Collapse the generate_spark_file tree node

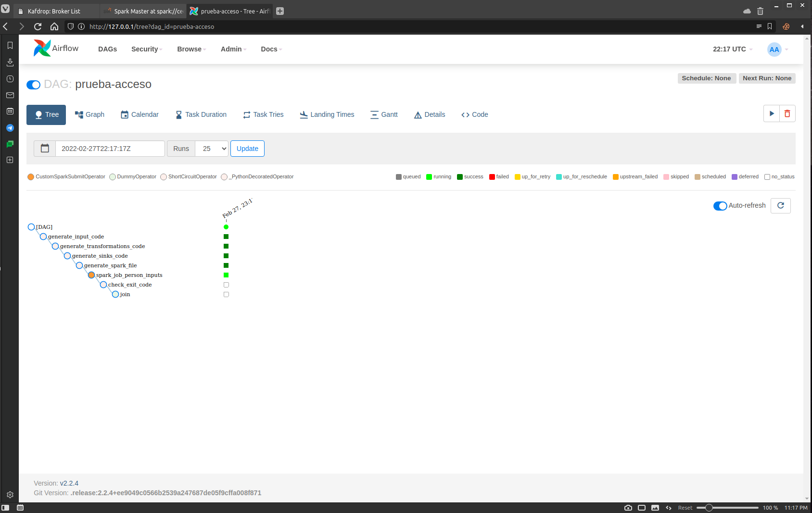79,265
